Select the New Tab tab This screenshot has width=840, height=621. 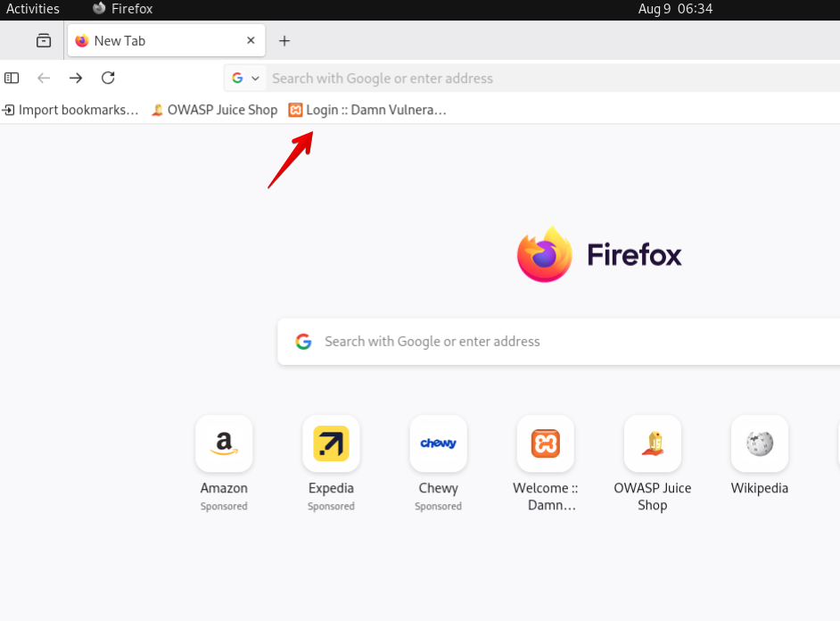pos(152,41)
